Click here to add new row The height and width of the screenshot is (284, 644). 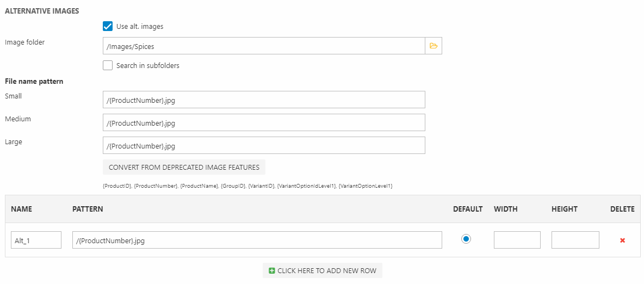[323, 270]
